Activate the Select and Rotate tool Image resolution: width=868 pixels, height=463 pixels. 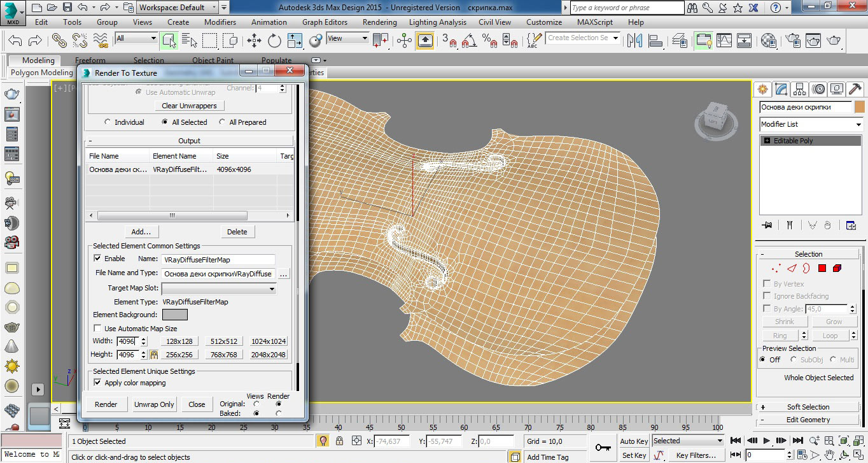[275, 41]
